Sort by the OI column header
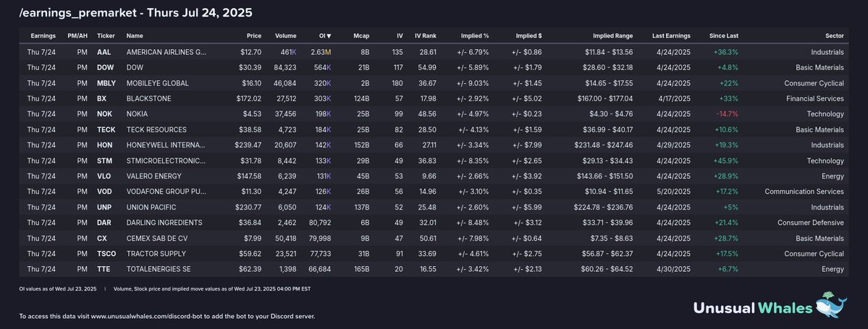Viewport: 868px width, 329px height. coord(325,36)
